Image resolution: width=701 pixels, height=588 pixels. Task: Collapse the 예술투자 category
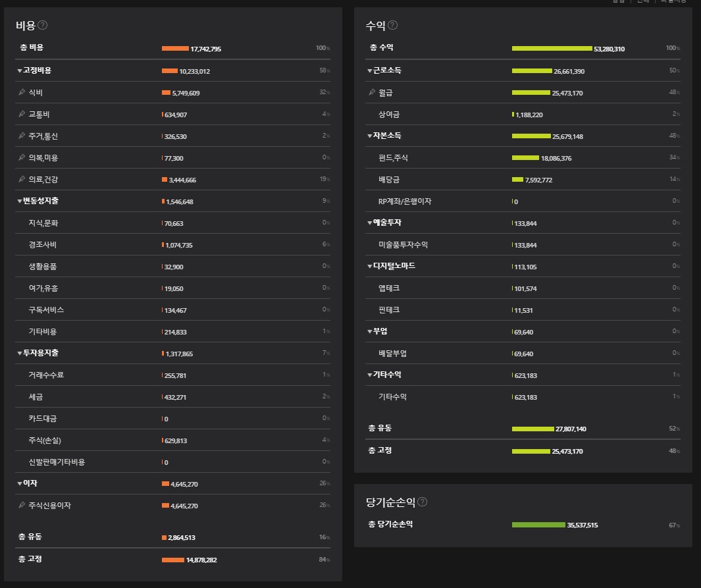370,223
